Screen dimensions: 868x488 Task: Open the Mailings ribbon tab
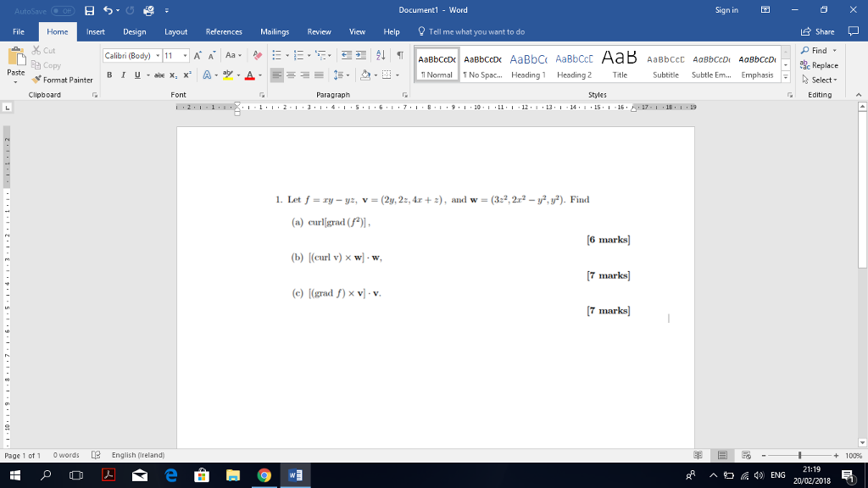275,31
